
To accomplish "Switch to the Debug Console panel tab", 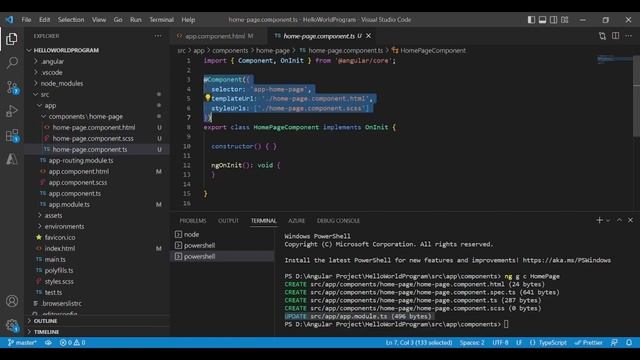I will coord(338,220).
